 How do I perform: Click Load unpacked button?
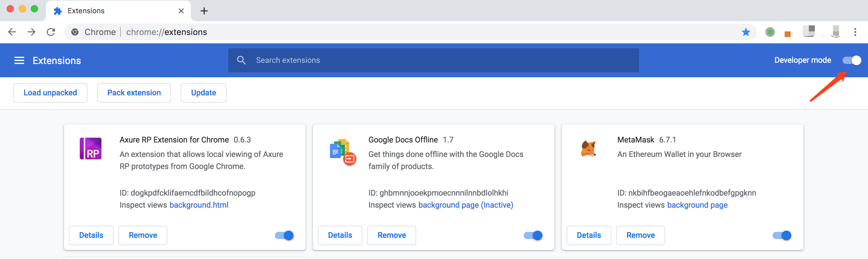(x=50, y=93)
